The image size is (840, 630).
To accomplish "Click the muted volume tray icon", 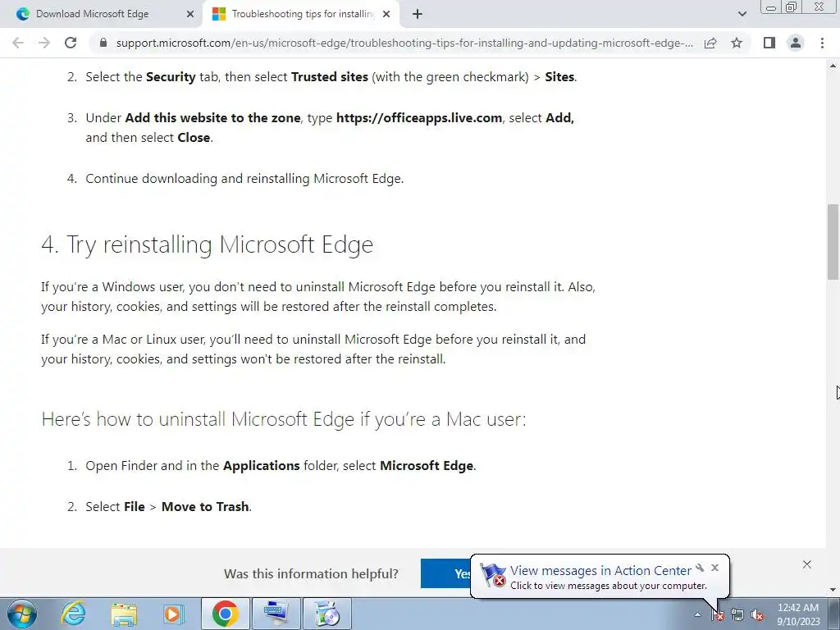I will point(757,615).
